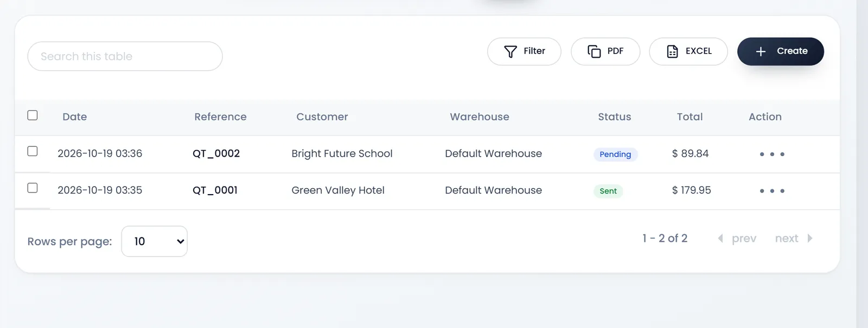
Task: Sort by Date column header
Action: pos(75,117)
